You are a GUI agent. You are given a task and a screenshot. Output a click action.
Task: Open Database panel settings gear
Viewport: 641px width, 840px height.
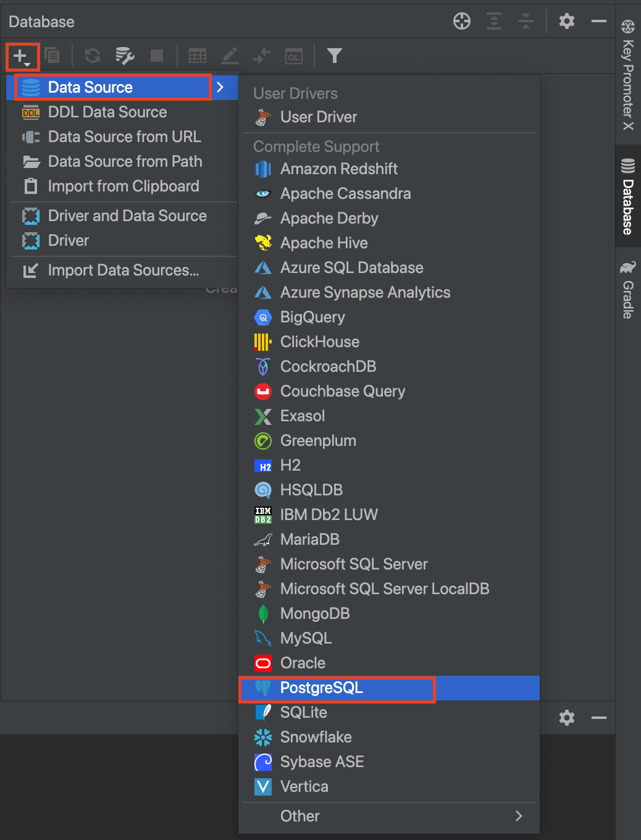(567, 21)
